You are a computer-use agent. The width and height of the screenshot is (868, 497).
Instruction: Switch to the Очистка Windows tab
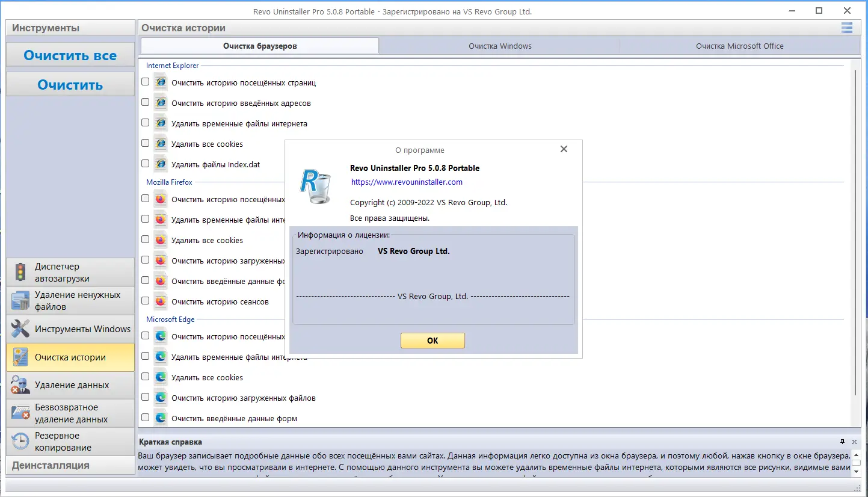coord(500,46)
